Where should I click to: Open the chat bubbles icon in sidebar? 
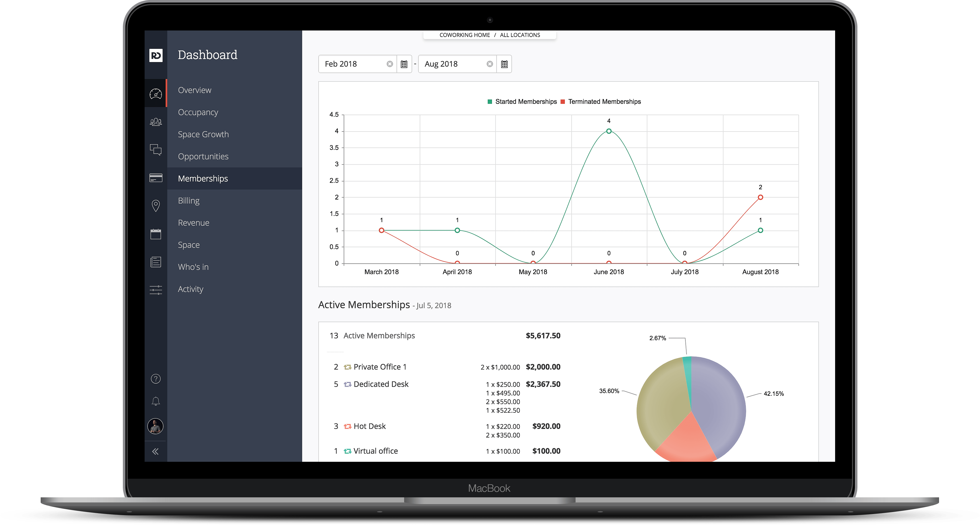pos(156,150)
